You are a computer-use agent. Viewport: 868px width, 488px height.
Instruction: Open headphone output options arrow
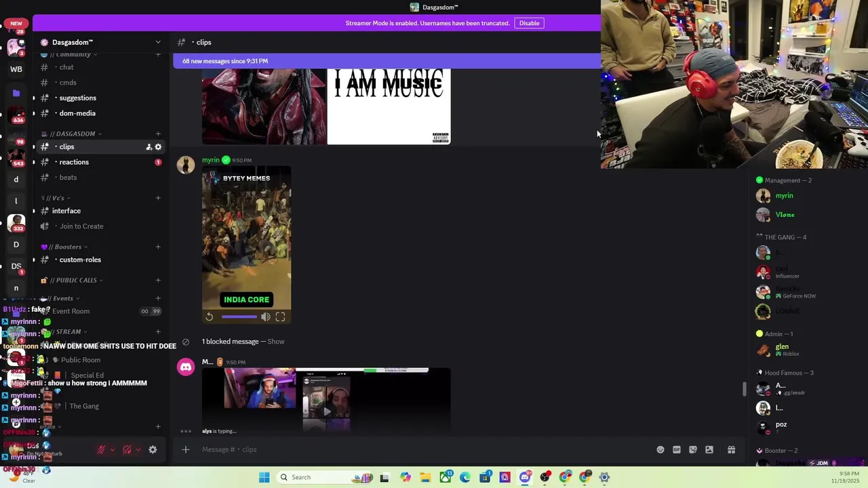138,449
